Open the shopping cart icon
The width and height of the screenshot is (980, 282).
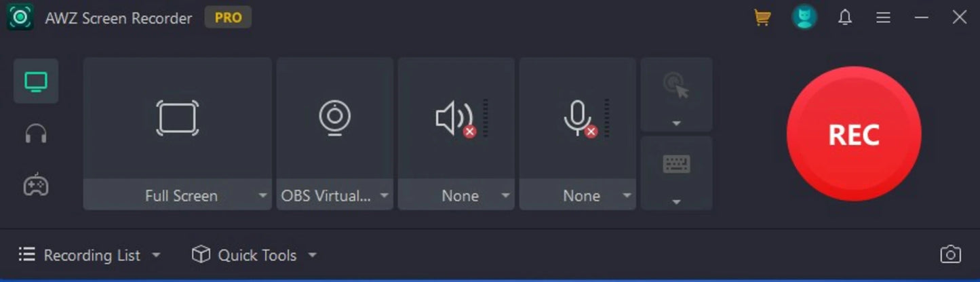point(762,18)
